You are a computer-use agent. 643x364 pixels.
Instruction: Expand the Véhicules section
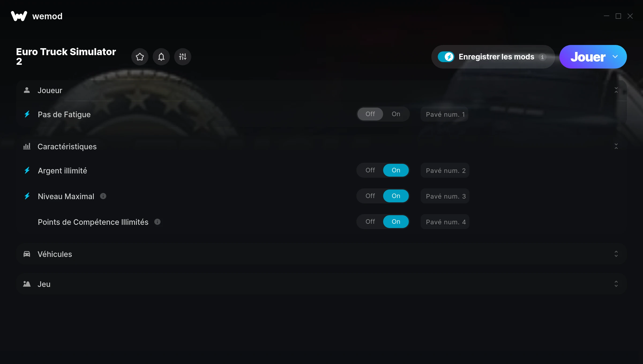(616, 254)
